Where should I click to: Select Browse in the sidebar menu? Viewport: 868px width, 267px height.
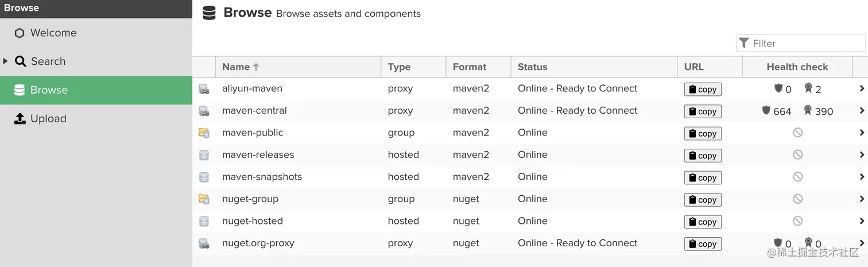[96, 90]
